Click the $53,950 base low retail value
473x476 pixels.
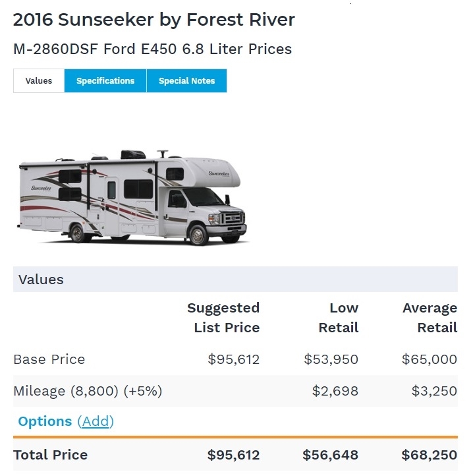(x=331, y=359)
